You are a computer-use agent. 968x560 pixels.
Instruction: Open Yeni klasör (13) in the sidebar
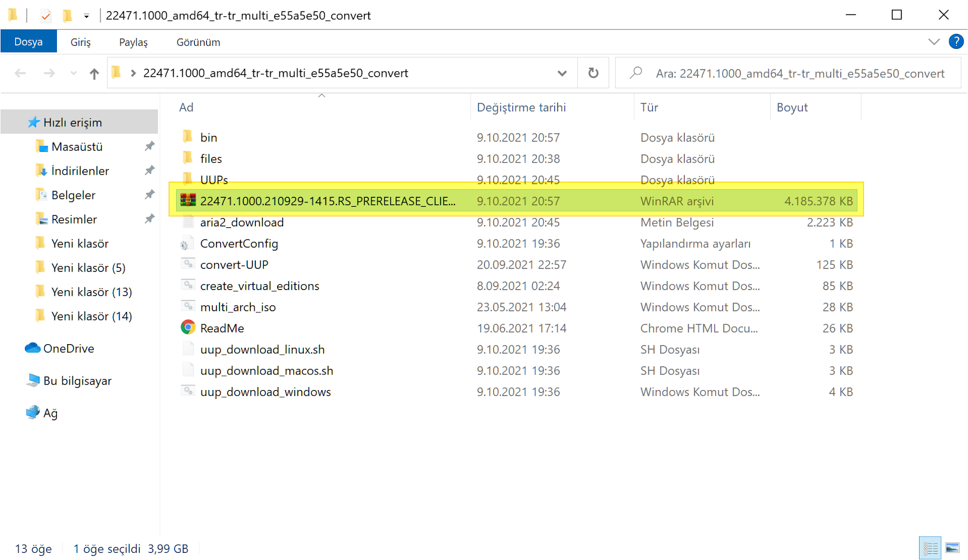tap(91, 291)
